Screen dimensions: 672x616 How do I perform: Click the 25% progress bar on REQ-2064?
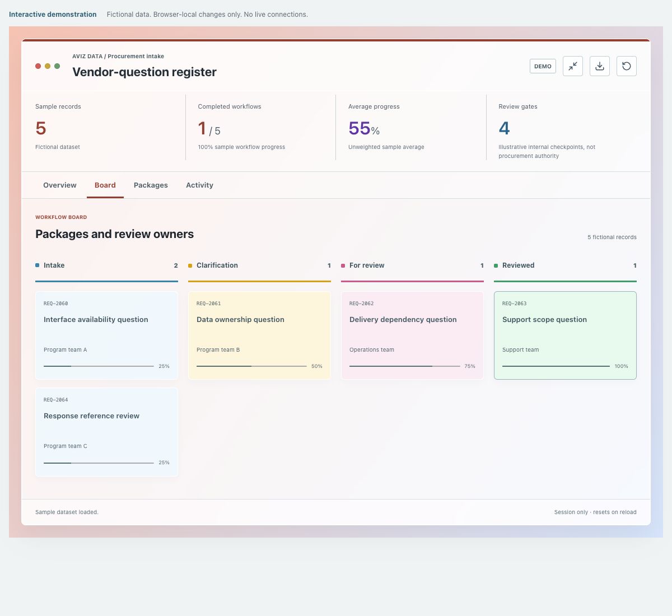pos(99,463)
